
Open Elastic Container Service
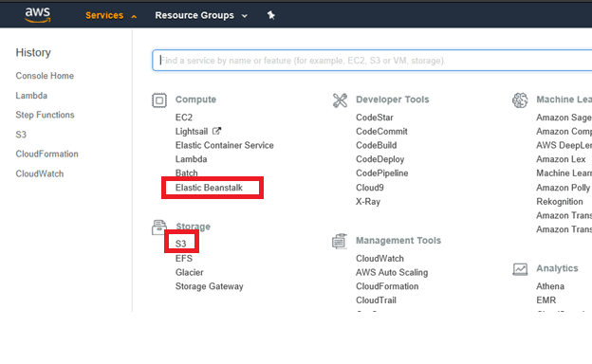(x=224, y=145)
